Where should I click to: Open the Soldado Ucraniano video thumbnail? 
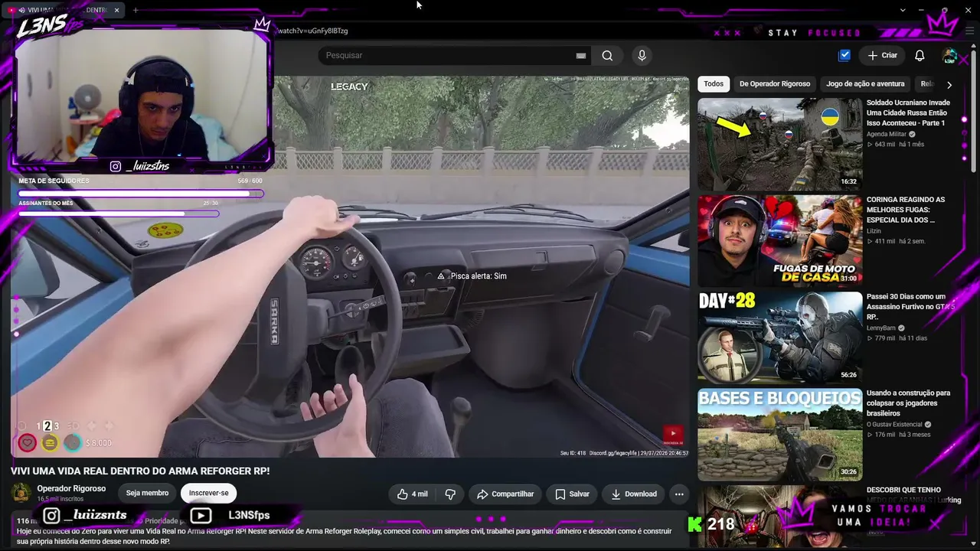[779, 144]
